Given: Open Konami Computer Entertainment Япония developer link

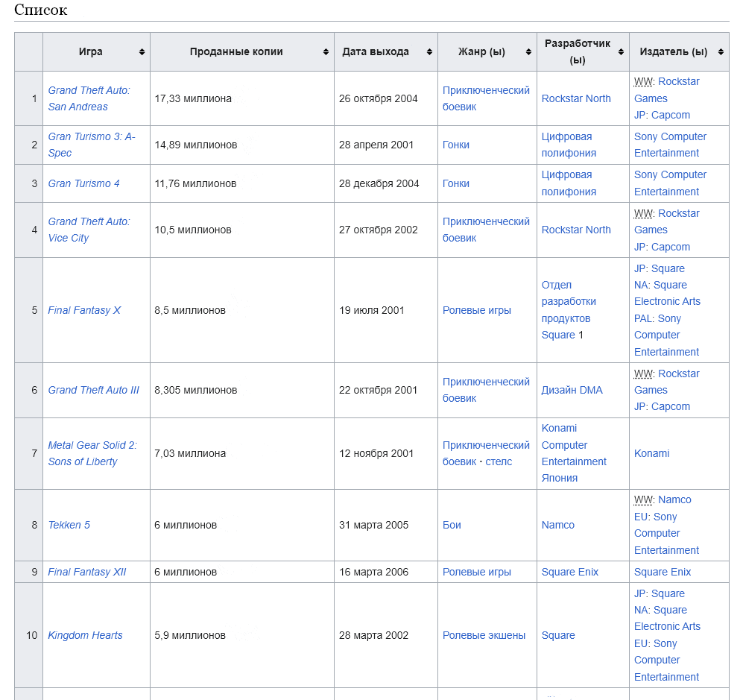Looking at the screenshot, I should (x=574, y=453).
